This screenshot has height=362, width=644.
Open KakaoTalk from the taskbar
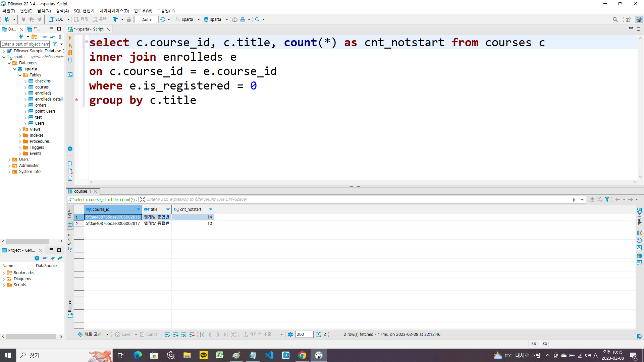coord(204,355)
